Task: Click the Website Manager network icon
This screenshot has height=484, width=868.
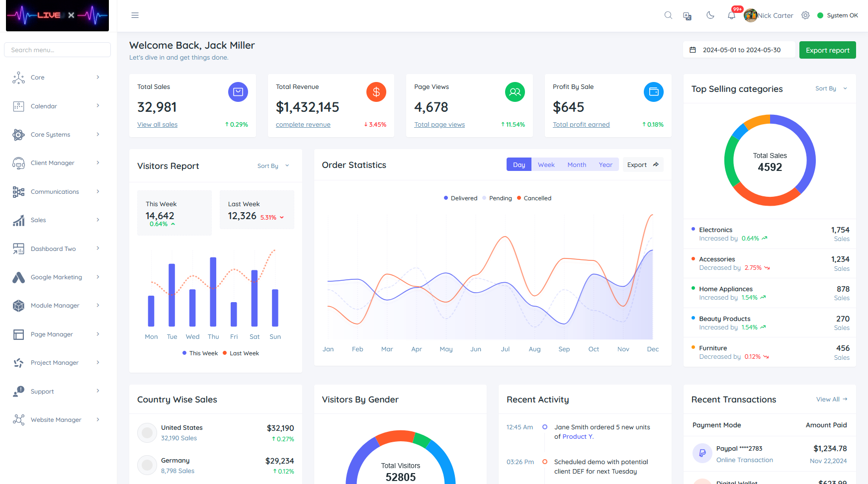Action: [x=18, y=420]
